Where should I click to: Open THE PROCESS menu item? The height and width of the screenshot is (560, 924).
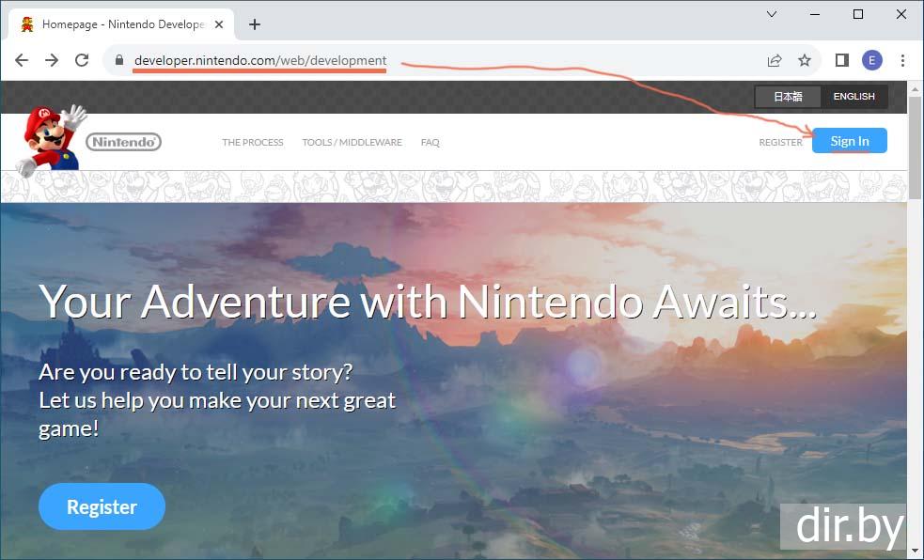(253, 143)
